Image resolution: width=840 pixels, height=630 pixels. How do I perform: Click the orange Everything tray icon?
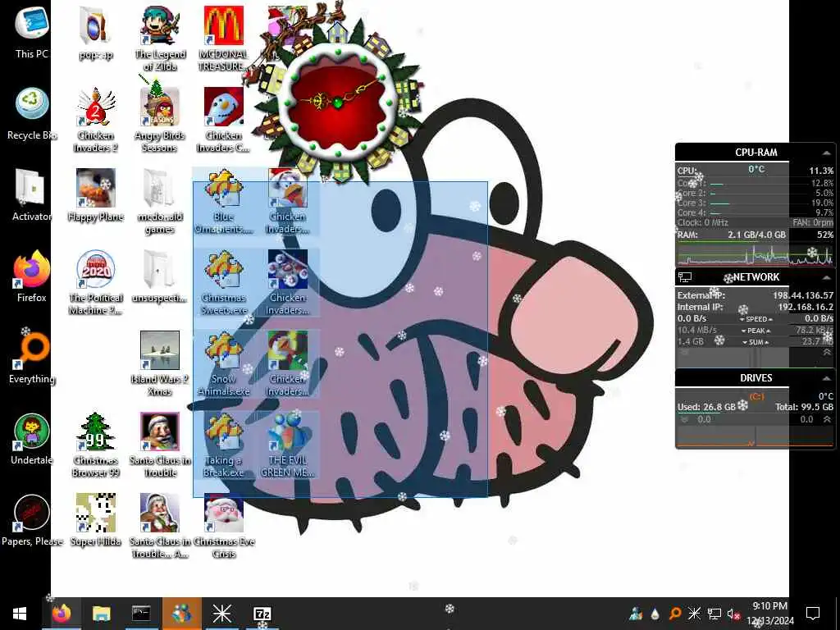(675, 614)
